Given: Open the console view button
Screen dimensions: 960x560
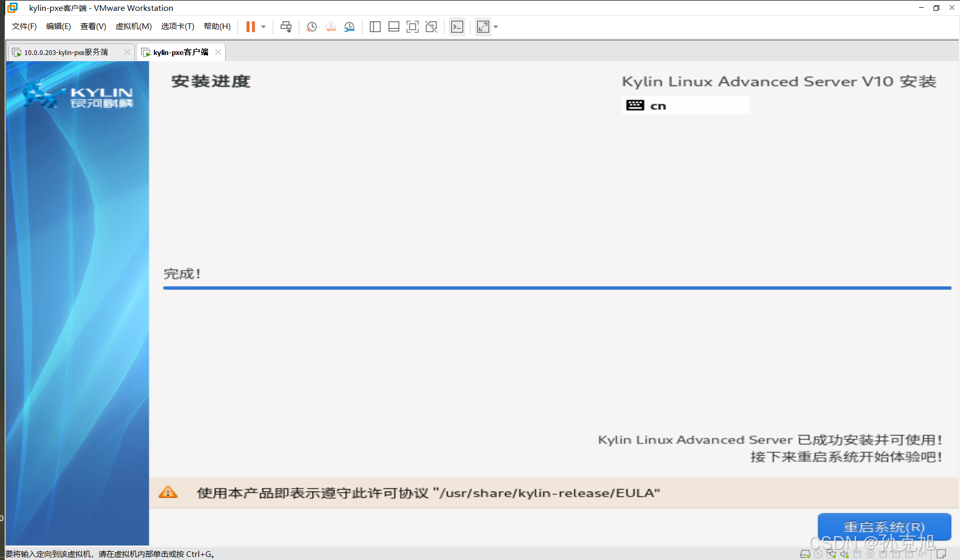Looking at the screenshot, I should pos(457,27).
